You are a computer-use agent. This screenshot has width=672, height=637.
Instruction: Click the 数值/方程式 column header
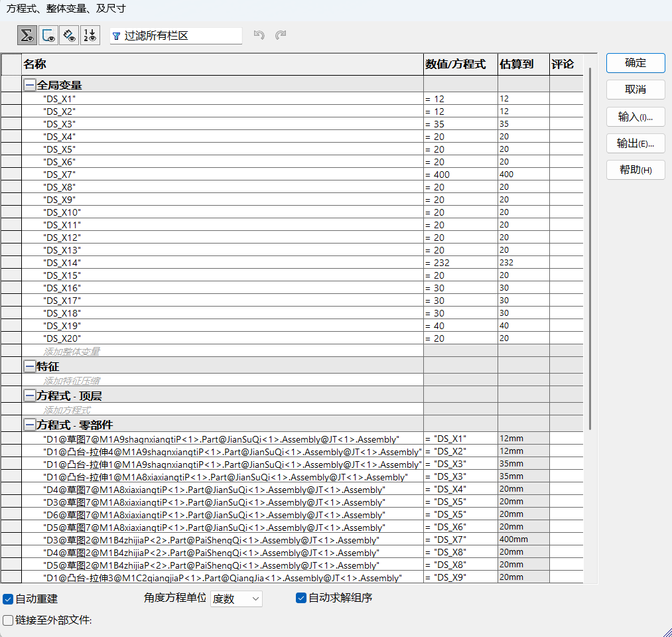coord(460,64)
